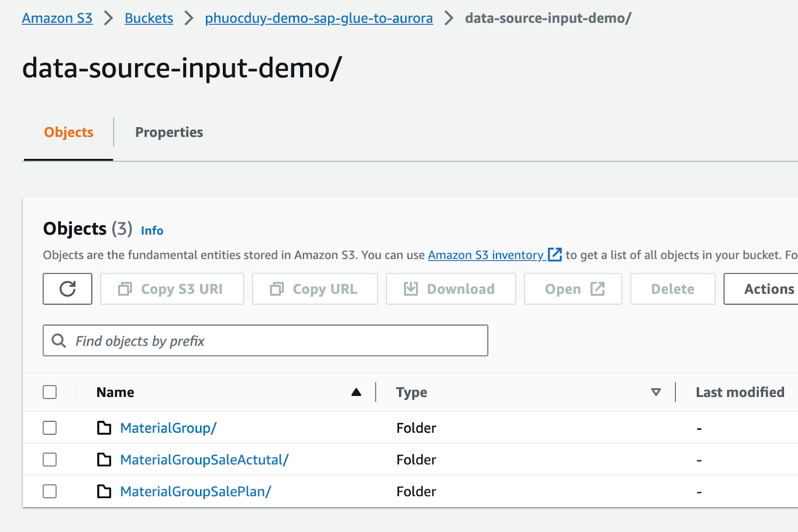798x532 pixels.
Task: Tick the checkbox for MaterialGroupSaleActutal/
Action: coord(50,459)
